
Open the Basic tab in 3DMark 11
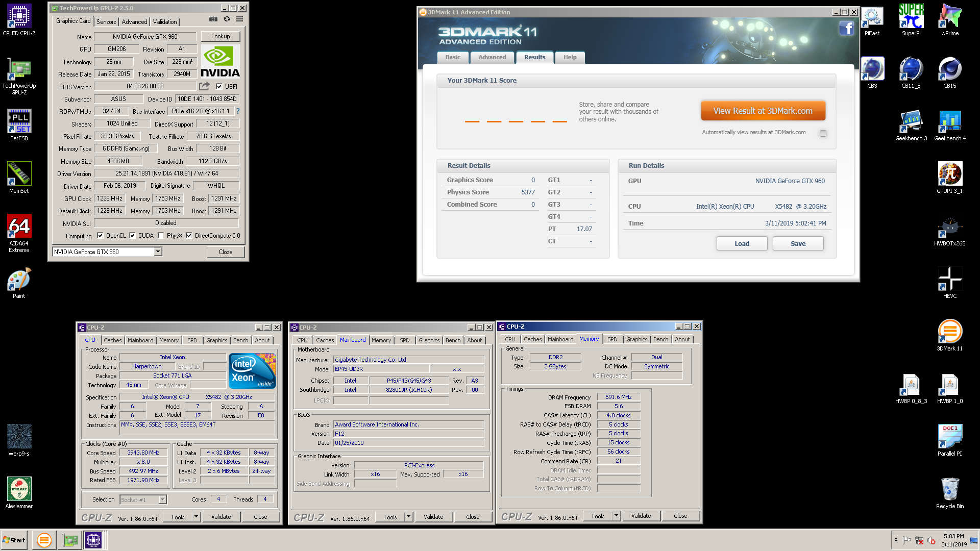tap(453, 57)
